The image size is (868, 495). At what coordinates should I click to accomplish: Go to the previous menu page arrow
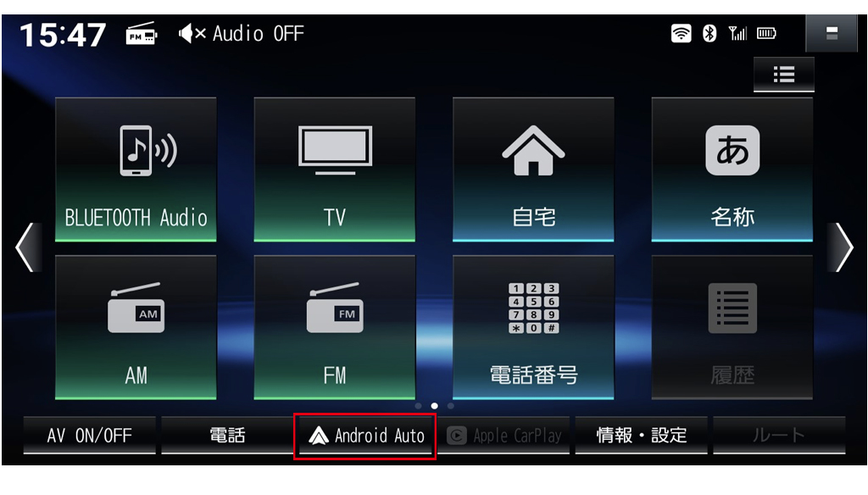28,247
